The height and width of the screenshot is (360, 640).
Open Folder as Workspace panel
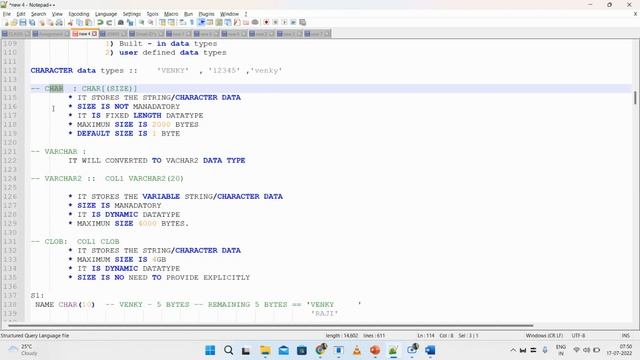coord(246,22)
